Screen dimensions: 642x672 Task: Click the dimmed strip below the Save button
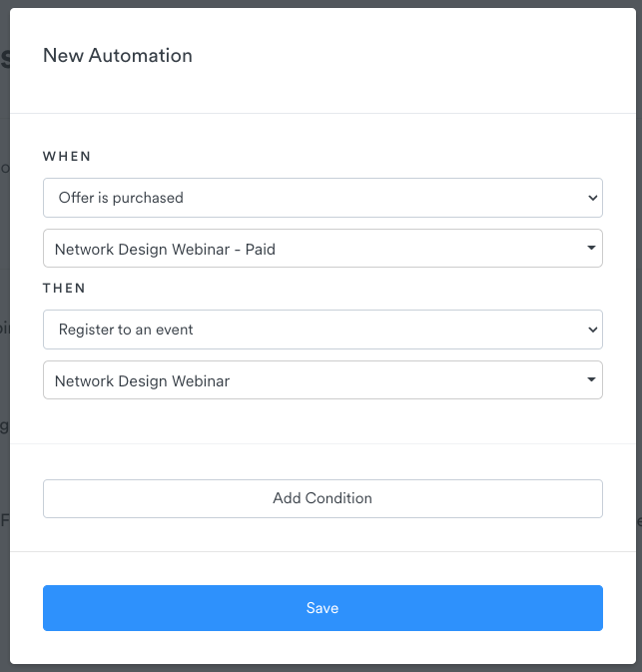pyautogui.click(x=320, y=668)
